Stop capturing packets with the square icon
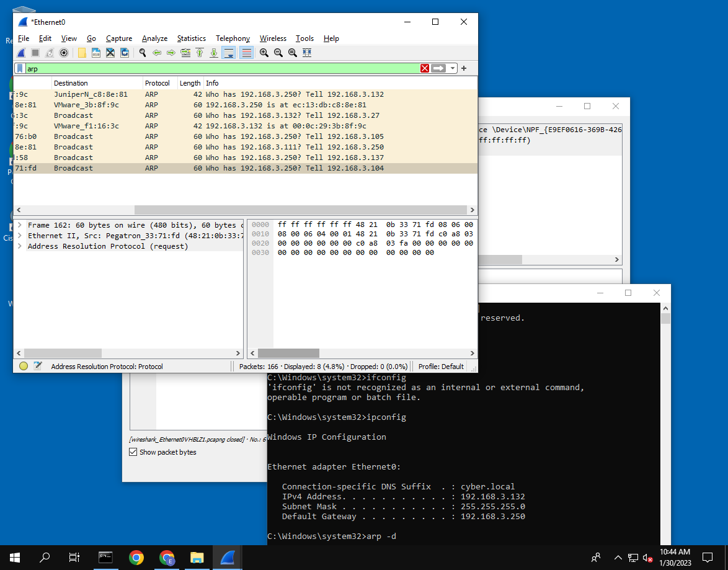Screen dimensions: 728x570 (x=35, y=53)
